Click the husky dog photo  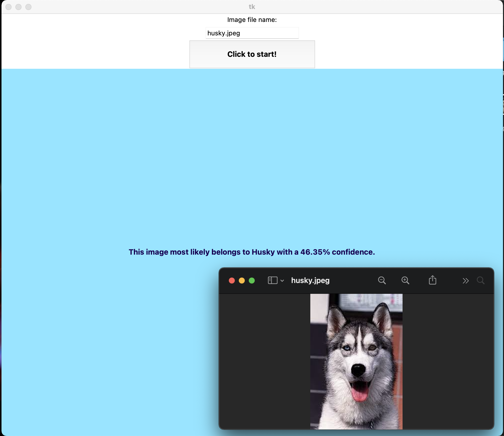(x=356, y=361)
